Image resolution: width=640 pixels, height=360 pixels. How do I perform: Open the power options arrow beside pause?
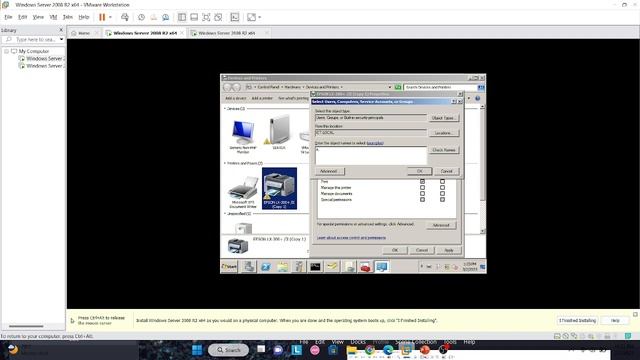(110, 17)
